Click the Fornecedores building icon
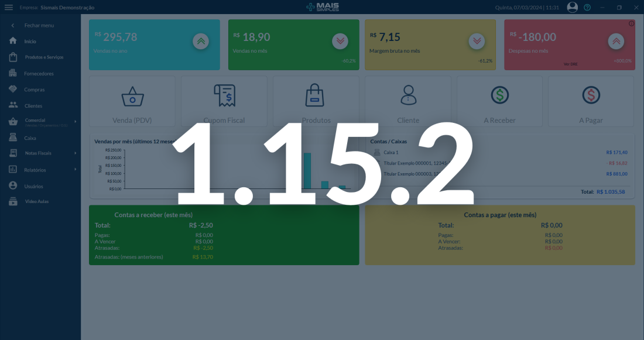The image size is (644, 340). point(13,73)
